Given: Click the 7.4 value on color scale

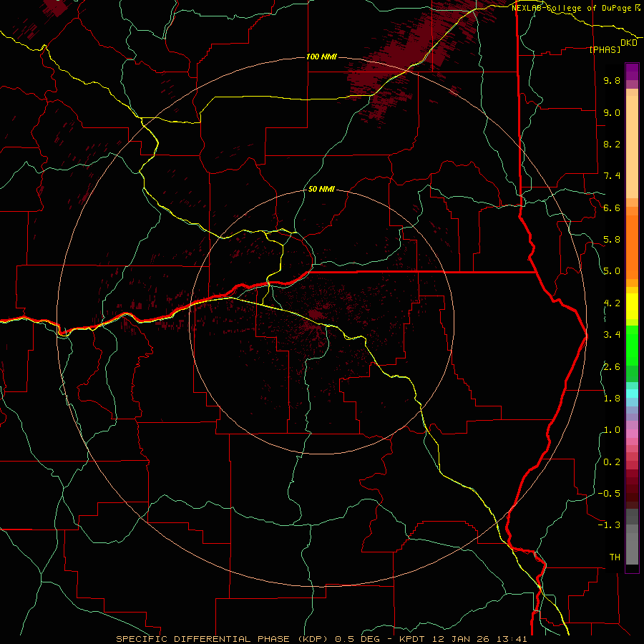Looking at the screenshot, I should 612,176.
